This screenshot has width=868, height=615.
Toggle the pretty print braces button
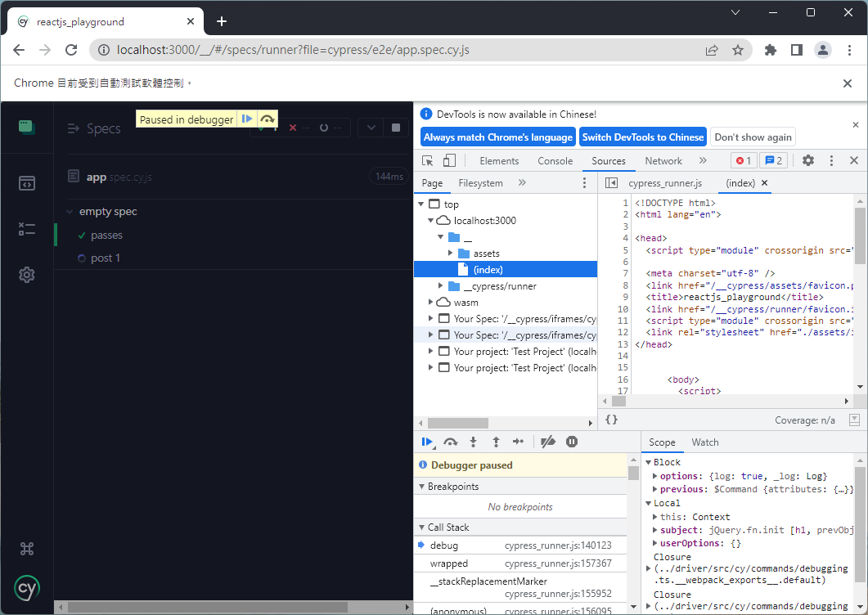click(x=611, y=420)
